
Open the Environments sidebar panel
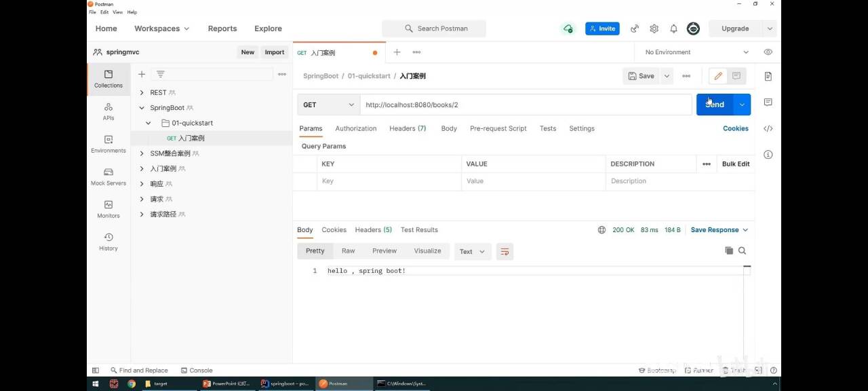pyautogui.click(x=108, y=144)
